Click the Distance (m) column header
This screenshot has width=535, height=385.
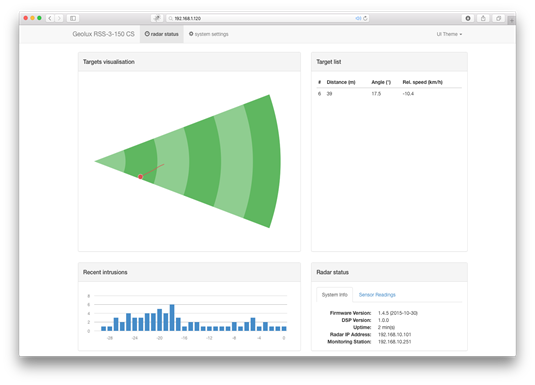tap(341, 82)
